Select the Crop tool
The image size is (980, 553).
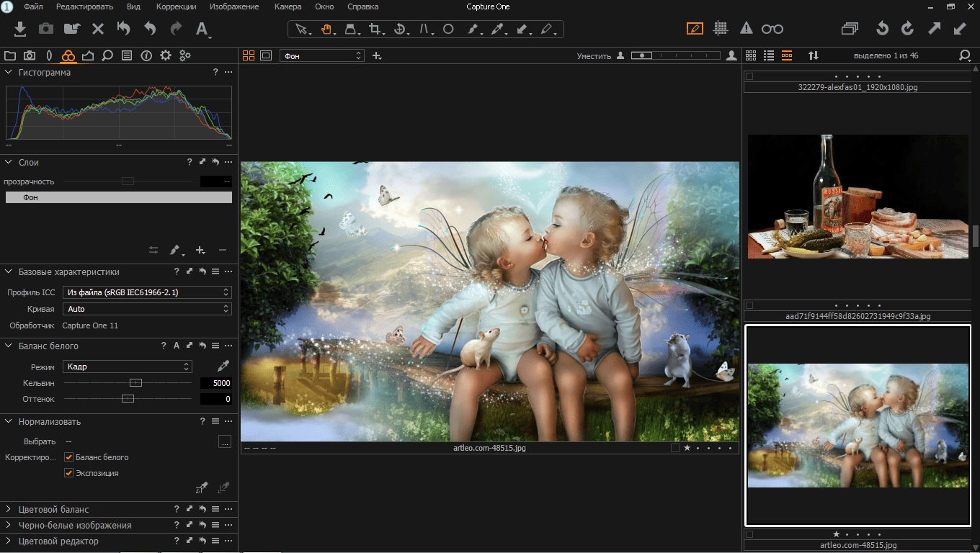click(375, 30)
